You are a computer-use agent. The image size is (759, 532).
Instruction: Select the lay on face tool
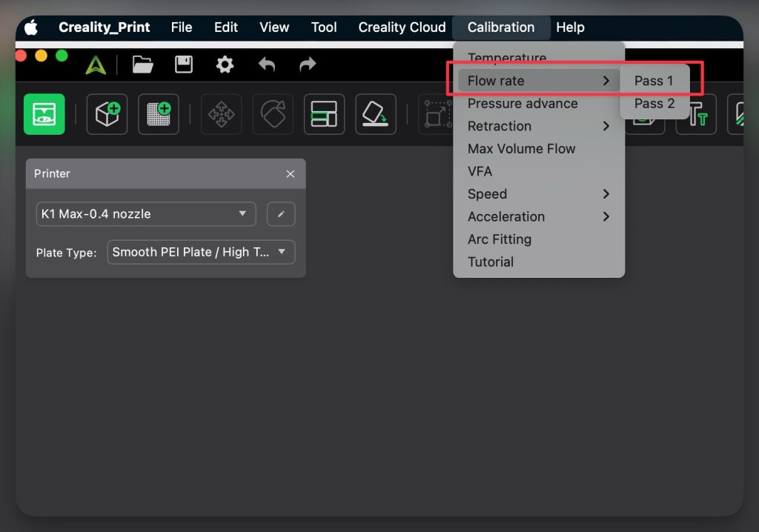pyautogui.click(x=375, y=114)
